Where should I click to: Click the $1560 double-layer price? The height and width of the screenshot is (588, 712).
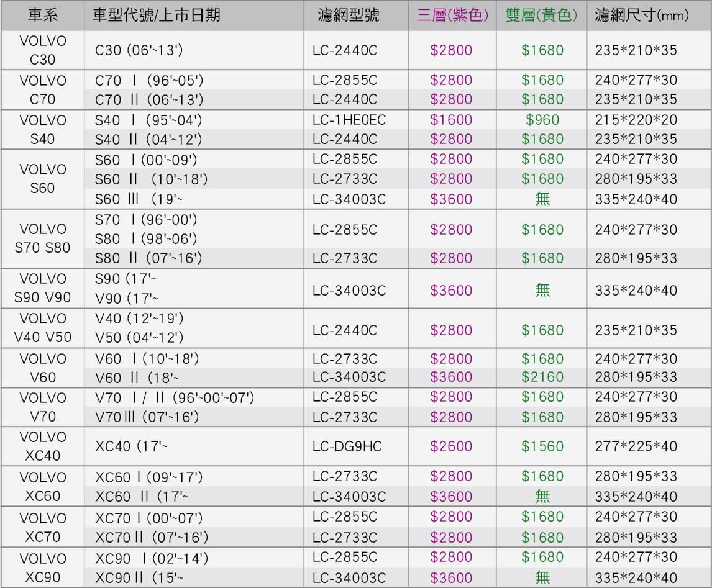(542, 446)
